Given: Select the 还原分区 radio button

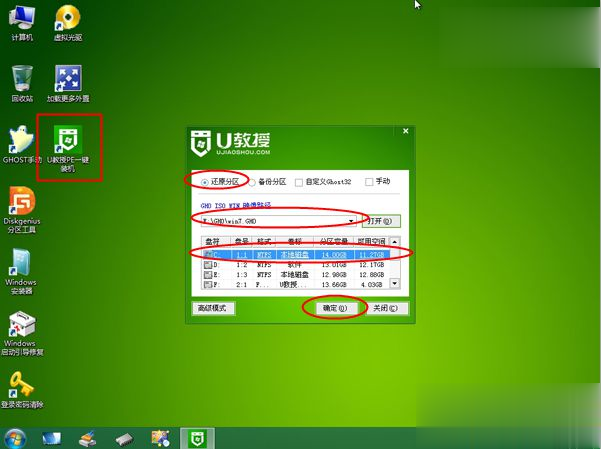Looking at the screenshot, I should tap(205, 182).
